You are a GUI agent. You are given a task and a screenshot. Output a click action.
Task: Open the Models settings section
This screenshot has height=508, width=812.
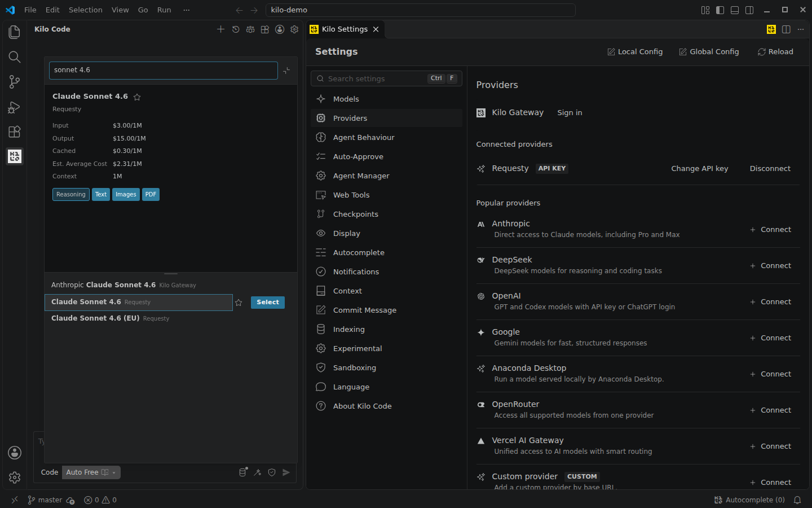[386, 99]
